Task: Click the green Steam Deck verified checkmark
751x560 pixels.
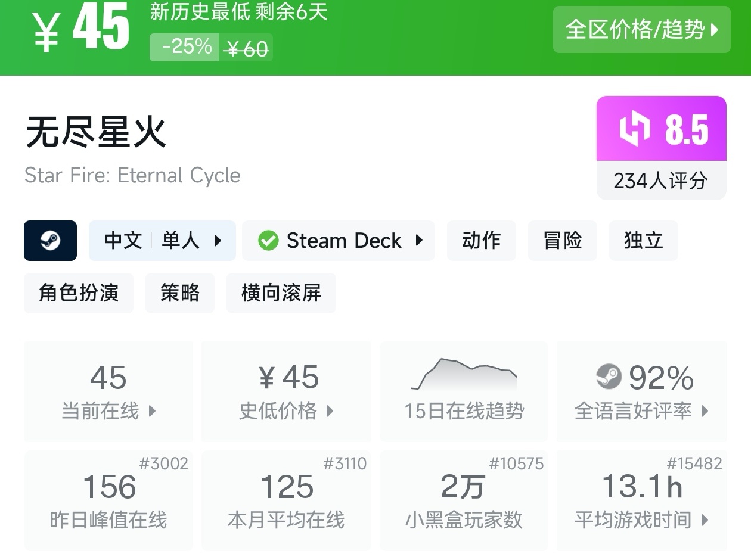Action: (x=268, y=241)
